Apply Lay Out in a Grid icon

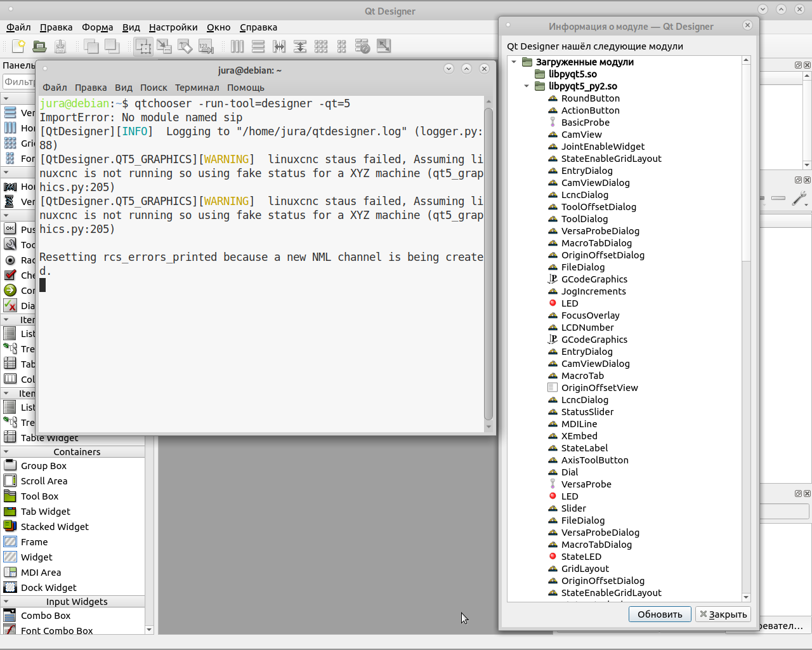(321, 46)
